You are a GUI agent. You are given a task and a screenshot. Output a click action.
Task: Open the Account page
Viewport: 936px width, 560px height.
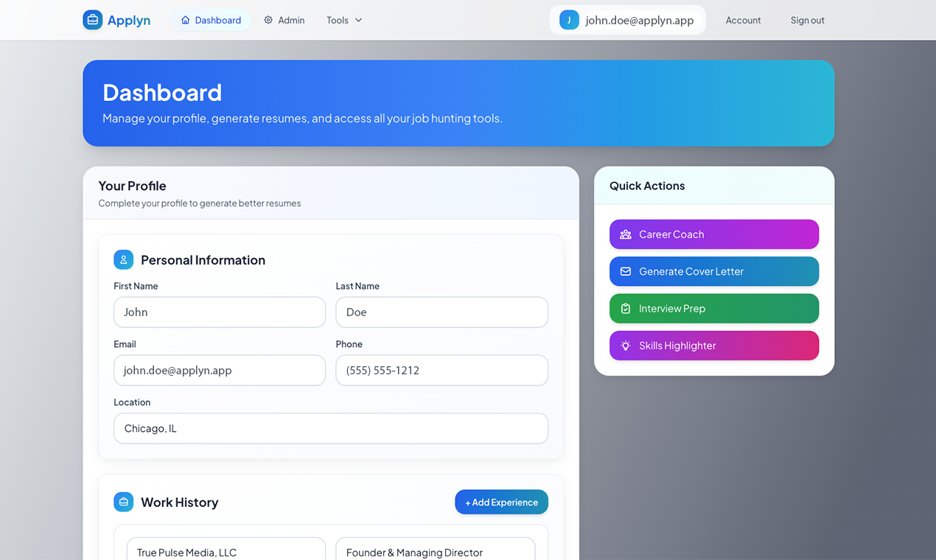[x=743, y=20]
